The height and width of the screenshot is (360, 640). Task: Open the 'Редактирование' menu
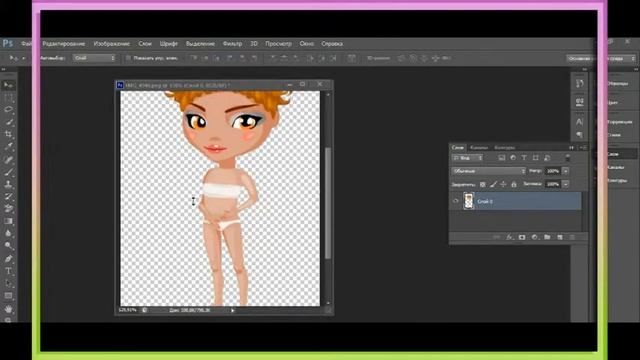coord(64,44)
